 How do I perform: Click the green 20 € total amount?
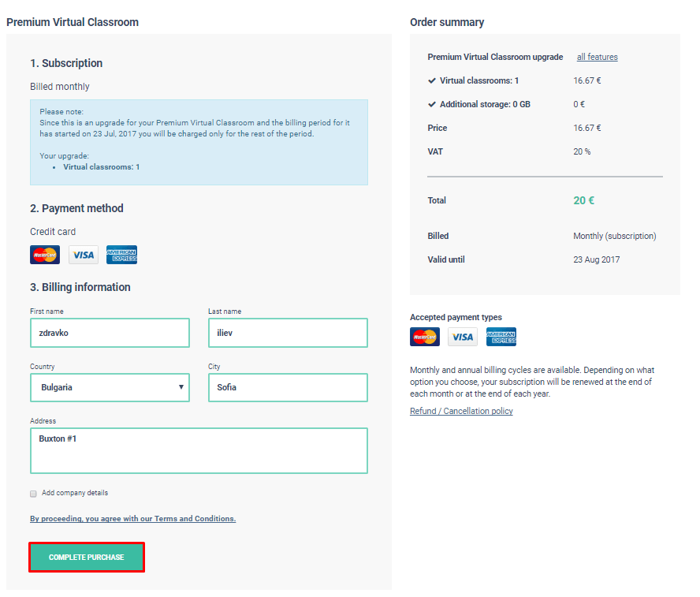pyautogui.click(x=583, y=200)
